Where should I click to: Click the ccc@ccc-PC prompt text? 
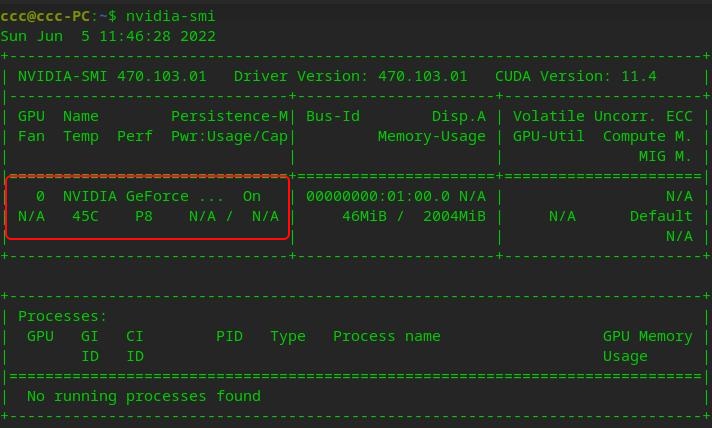49,16
